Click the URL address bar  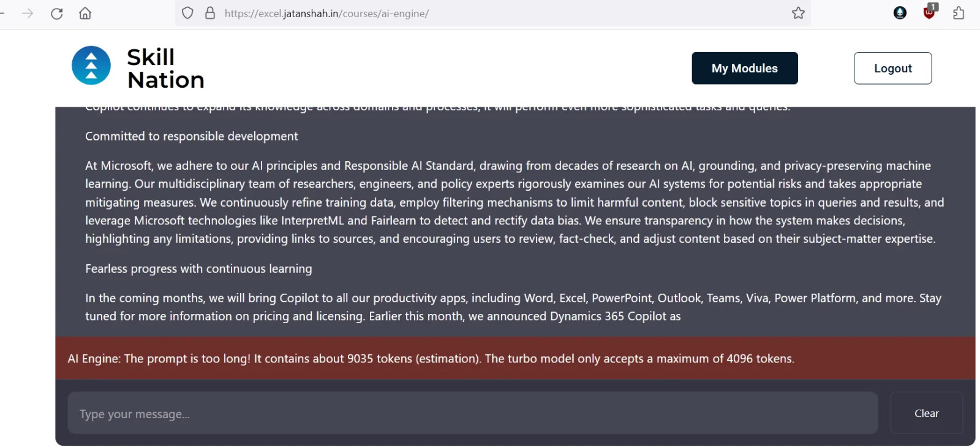[x=490, y=13]
